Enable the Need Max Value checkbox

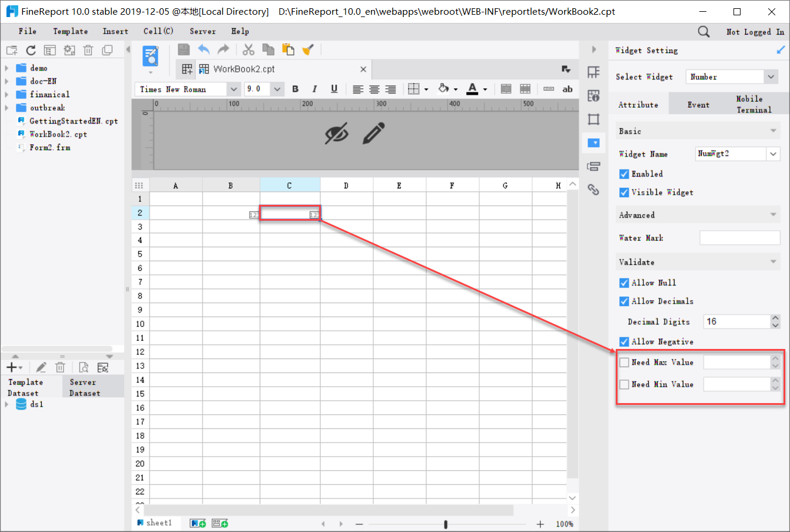coord(623,362)
